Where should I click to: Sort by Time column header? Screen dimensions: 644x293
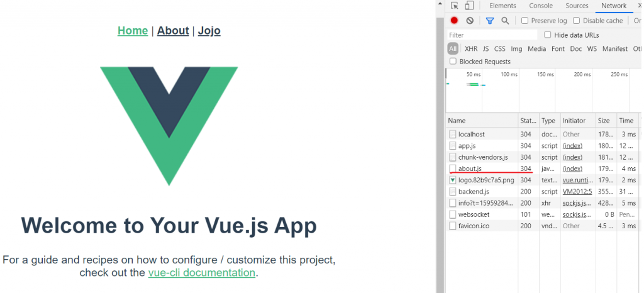(x=626, y=121)
